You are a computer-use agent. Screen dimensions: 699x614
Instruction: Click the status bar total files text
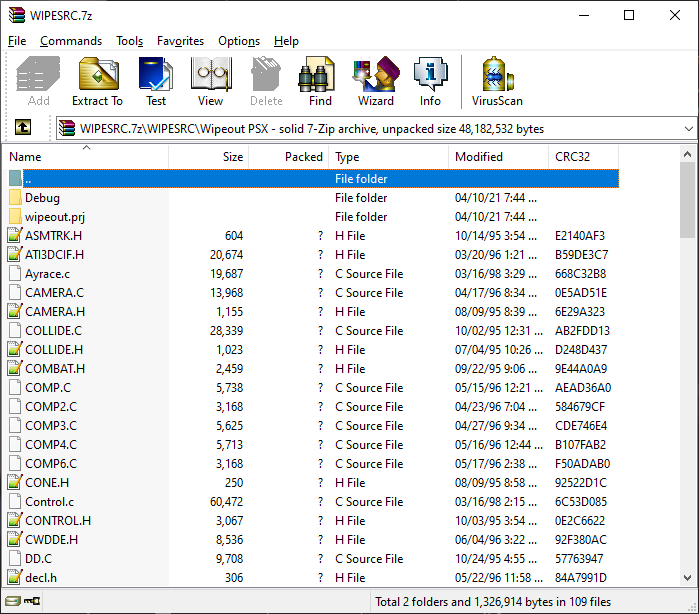pyautogui.click(x=493, y=602)
